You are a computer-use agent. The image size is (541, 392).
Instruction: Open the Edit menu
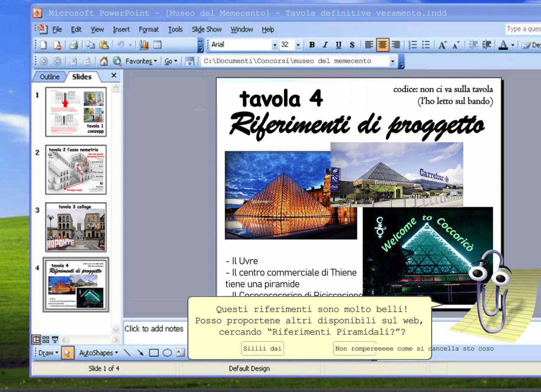(76, 30)
